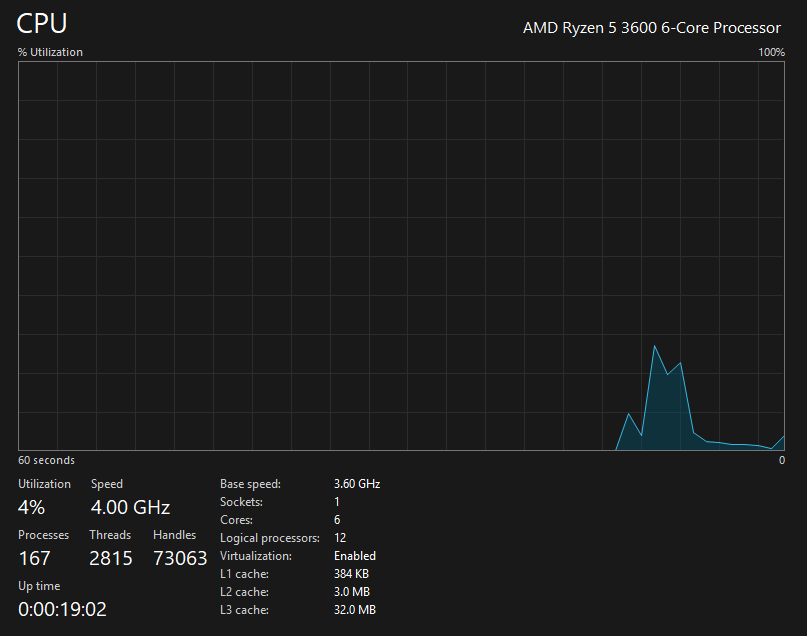
Task: Click the CPU utilization graph area
Action: (401, 256)
